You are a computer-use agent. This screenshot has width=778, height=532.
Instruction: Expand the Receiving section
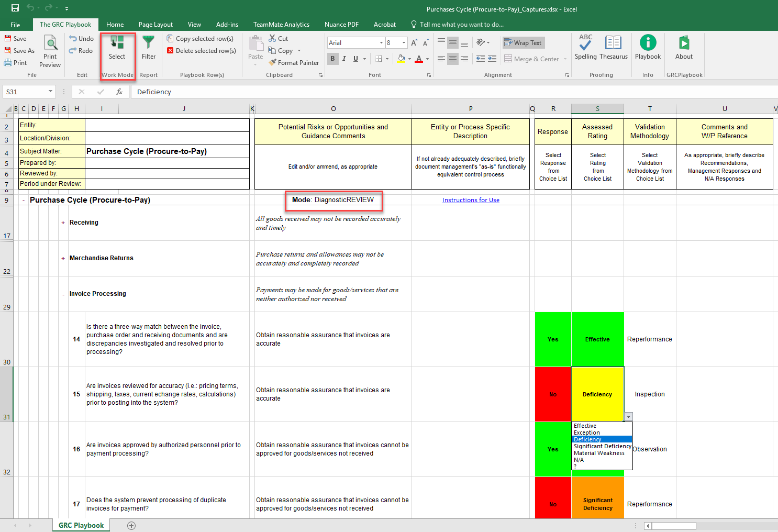pyautogui.click(x=63, y=222)
